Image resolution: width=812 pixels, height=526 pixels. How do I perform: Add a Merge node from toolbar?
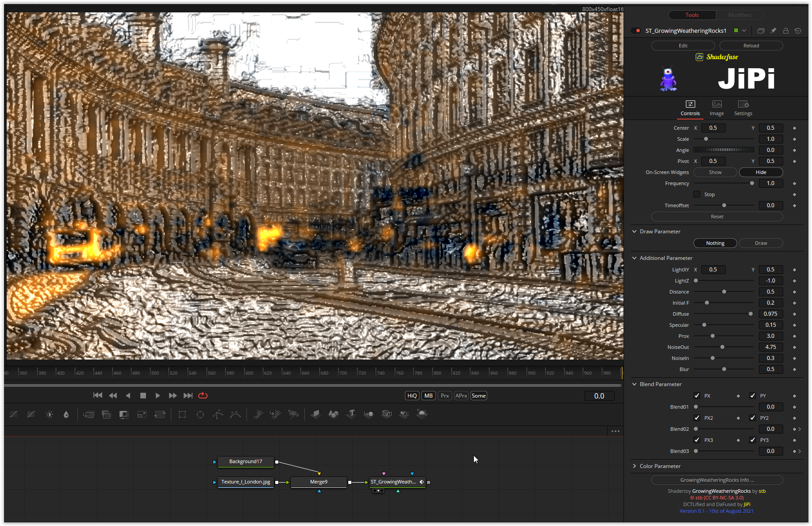point(89,414)
